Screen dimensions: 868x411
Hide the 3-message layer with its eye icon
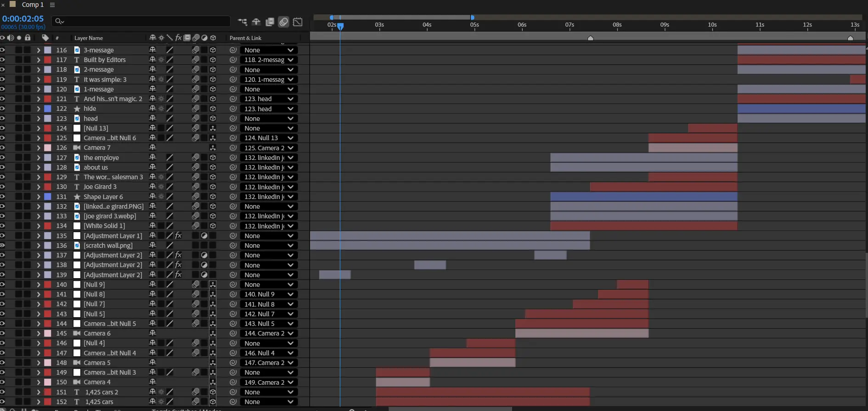point(2,50)
